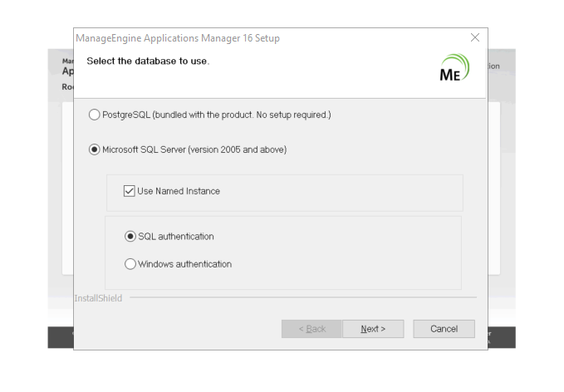Click the ManageEngine ME logo

454,67
